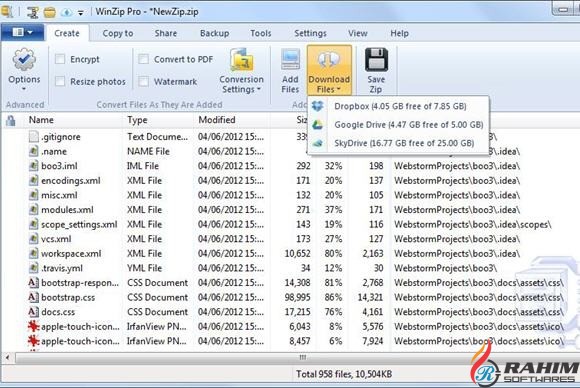Image resolution: width=580 pixels, height=388 pixels.
Task: Choose SkyDrive (16.77 GB free) entry
Action: click(x=398, y=143)
